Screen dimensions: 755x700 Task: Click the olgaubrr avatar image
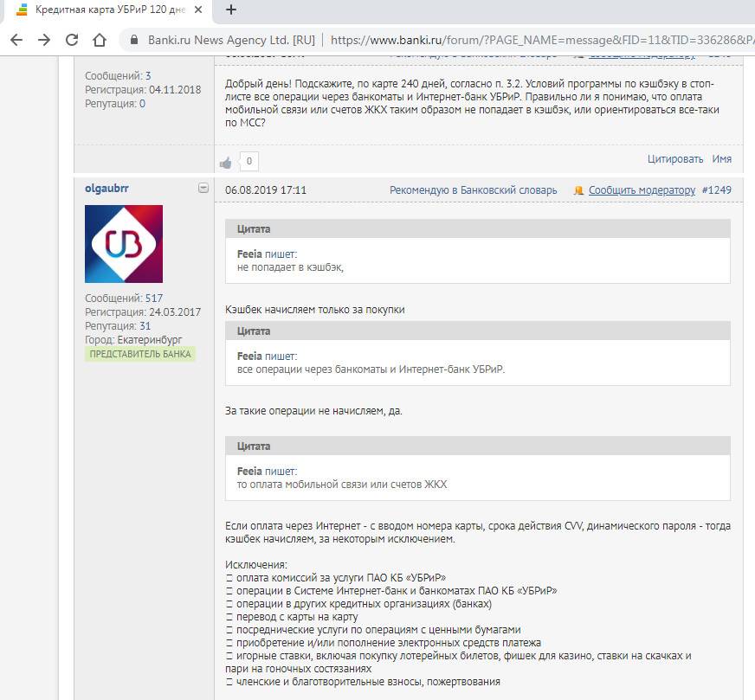[x=124, y=244]
